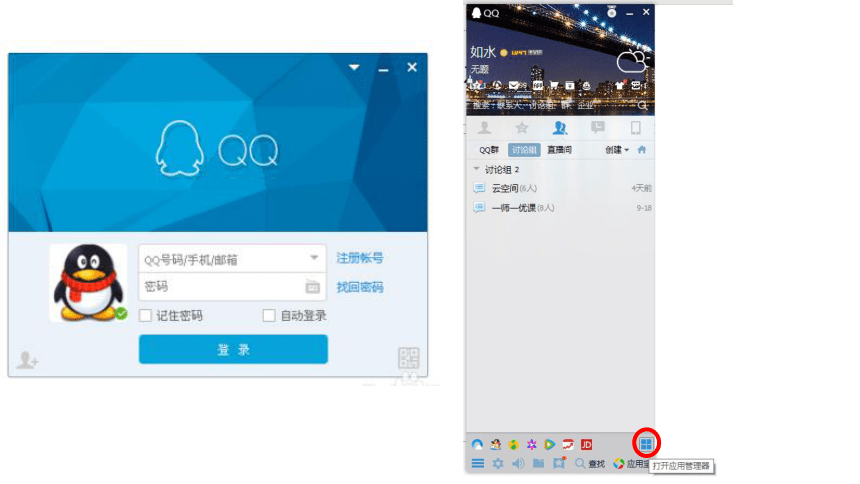Open system settings gear icon
860x484 pixels.
click(497, 464)
